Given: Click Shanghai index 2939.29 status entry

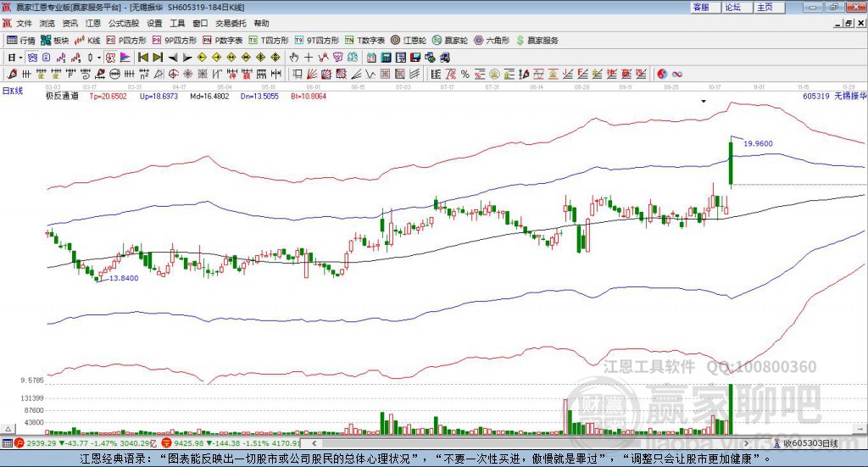Looking at the screenshot, I should 86,443.
